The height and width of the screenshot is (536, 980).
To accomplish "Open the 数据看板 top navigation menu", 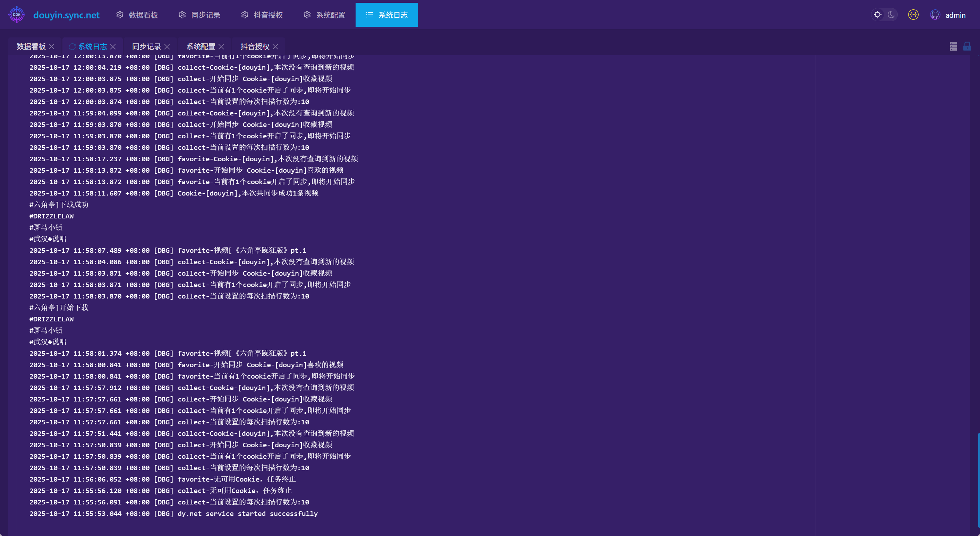I will (x=137, y=15).
